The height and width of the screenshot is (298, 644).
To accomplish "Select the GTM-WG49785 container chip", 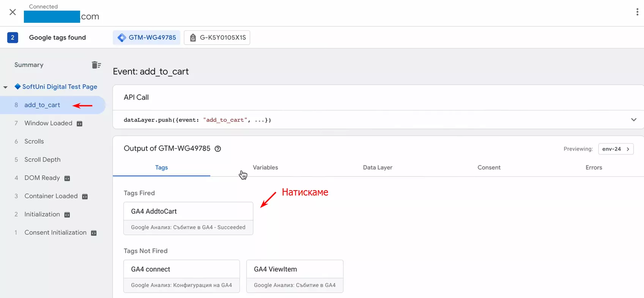I will [x=146, y=38].
